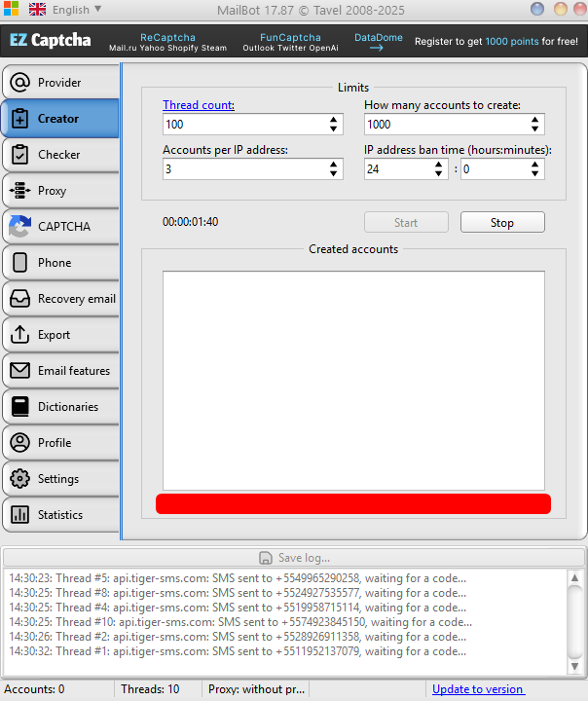Click the DataDome arrow icon

pos(377,48)
